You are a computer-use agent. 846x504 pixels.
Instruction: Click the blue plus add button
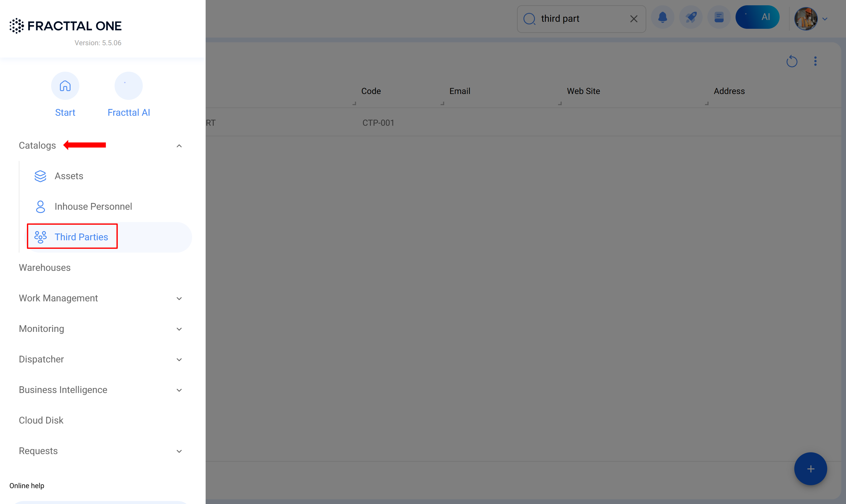(x=810, y=469)
